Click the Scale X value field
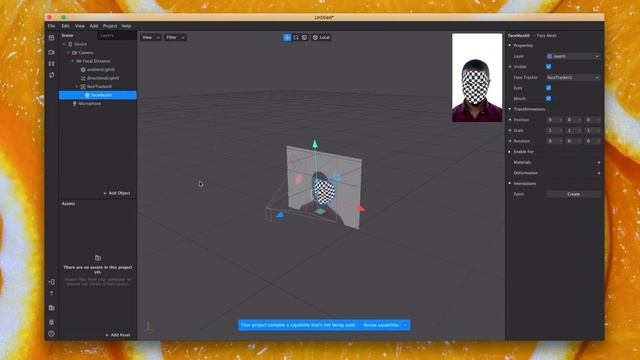Image resolution: width=640 pixels, height=360 pixels. point(554,131)
